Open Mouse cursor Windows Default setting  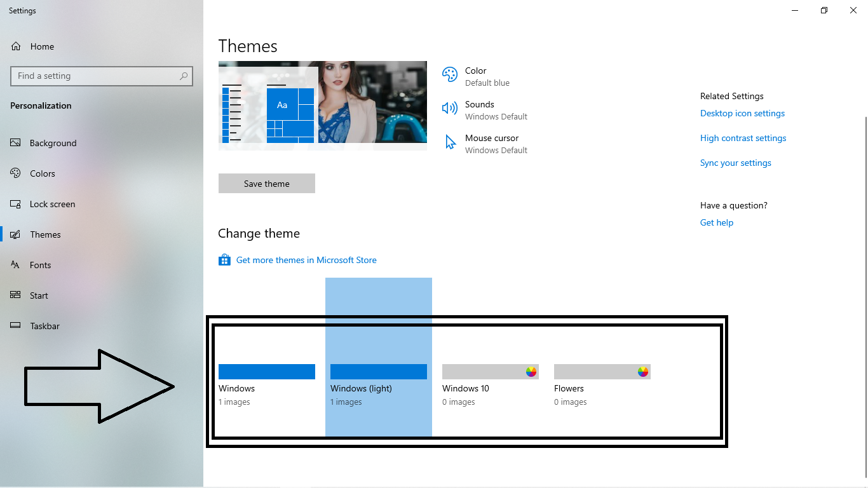(485, 144)
